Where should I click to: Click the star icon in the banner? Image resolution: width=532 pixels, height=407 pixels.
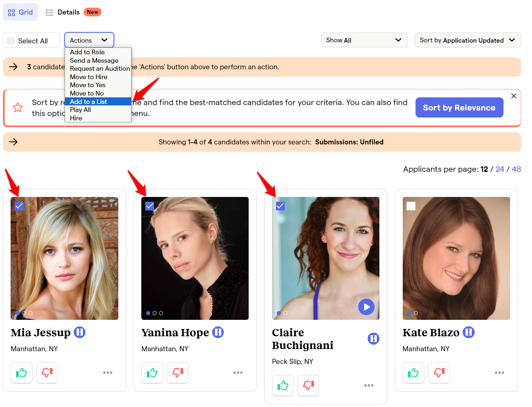click(18, 107)
